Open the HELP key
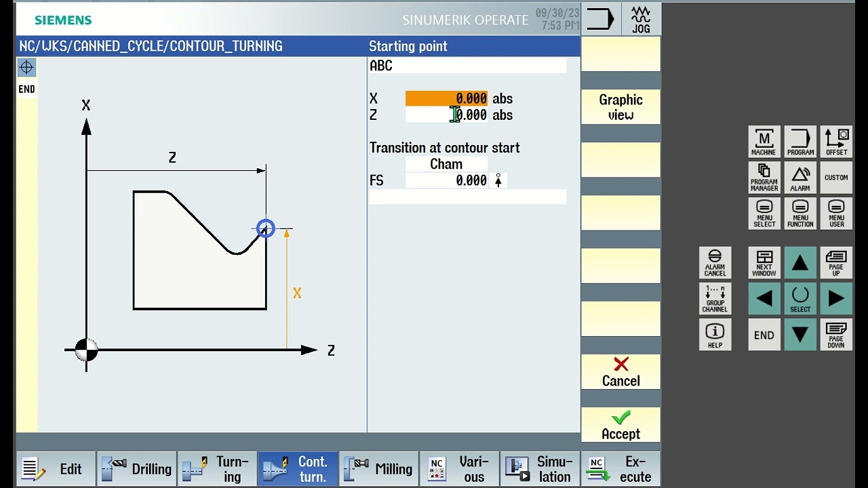The height and width of the screenshot is (488, 868). point(715,335)
